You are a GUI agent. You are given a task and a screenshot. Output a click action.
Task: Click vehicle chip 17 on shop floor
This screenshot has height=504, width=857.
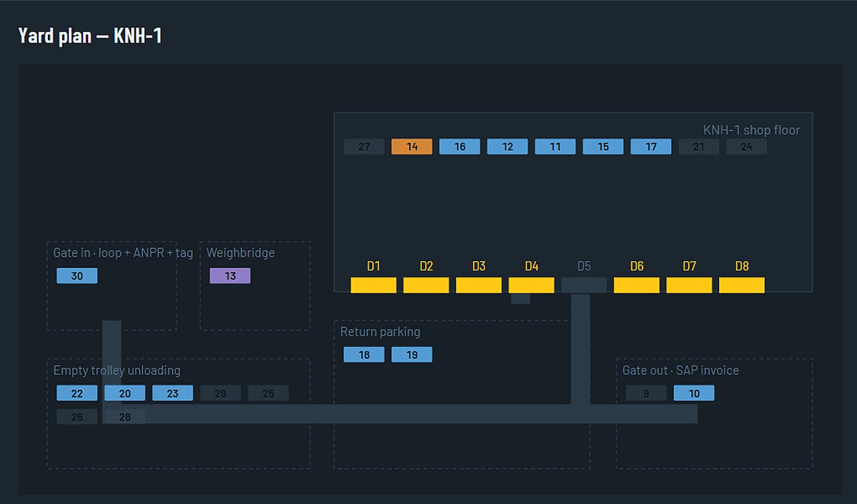coord(652,146)
